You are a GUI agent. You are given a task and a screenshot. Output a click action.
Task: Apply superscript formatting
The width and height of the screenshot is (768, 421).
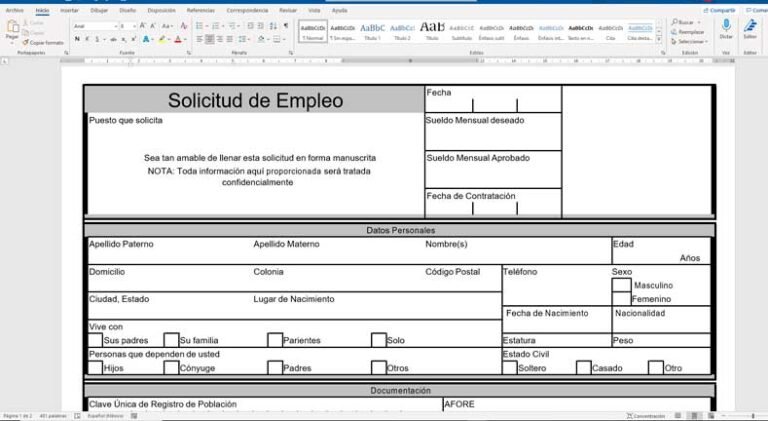134,39
